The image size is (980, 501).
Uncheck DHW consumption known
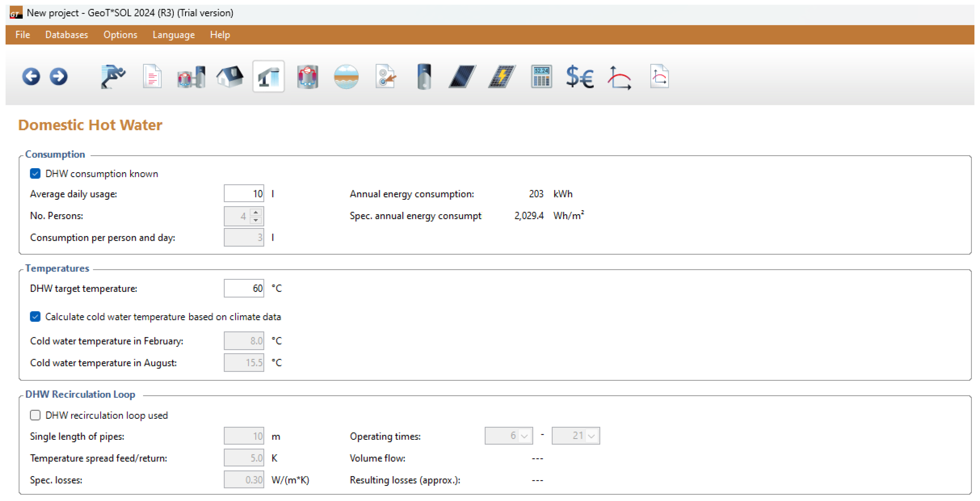(x=35, y=174)
